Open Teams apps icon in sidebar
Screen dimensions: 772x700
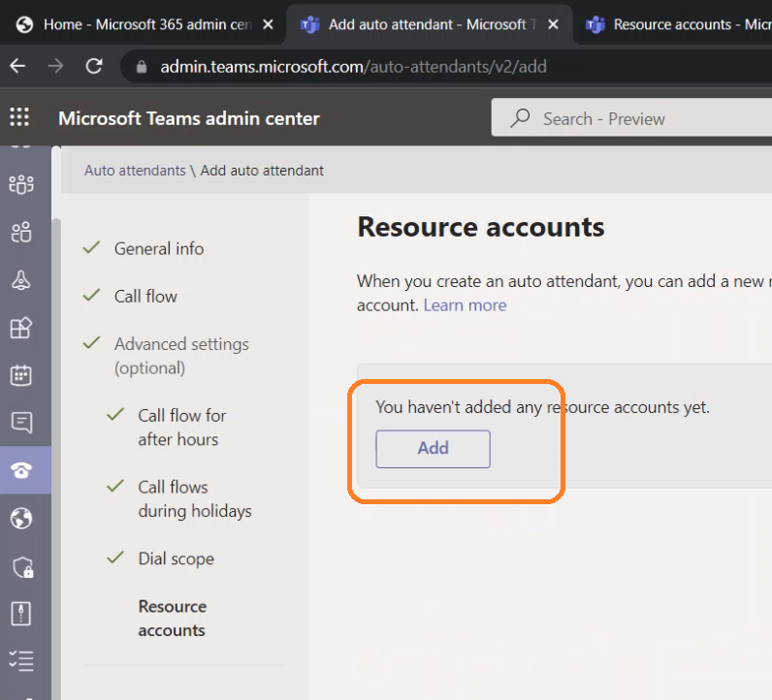pos(20,328)
